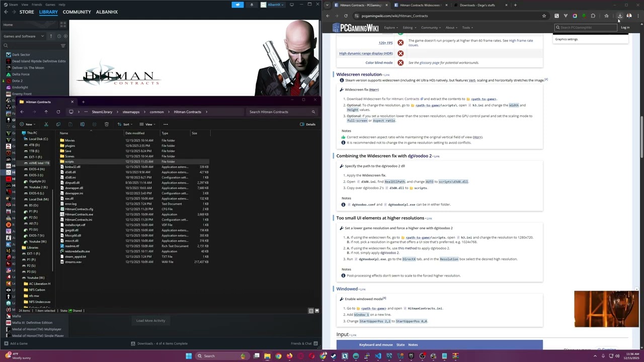Click Chrome icon in taskbar
Screen dimensions: 644x362
pos(278,356)
